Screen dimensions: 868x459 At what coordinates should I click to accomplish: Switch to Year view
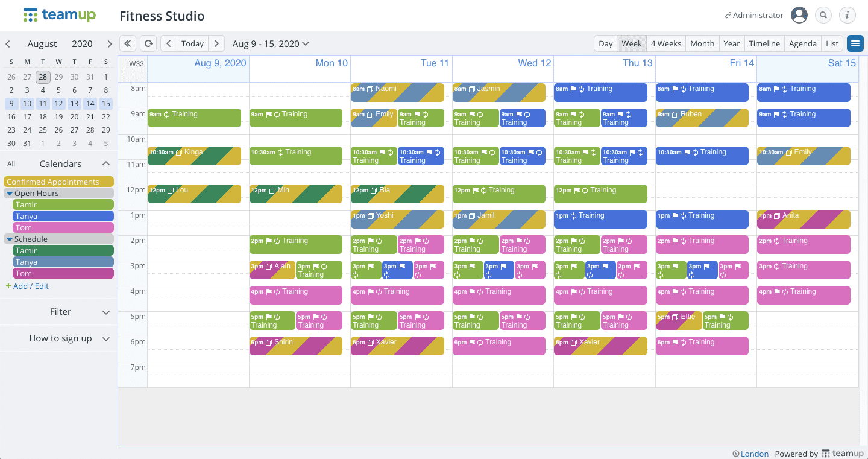(732, 43)
